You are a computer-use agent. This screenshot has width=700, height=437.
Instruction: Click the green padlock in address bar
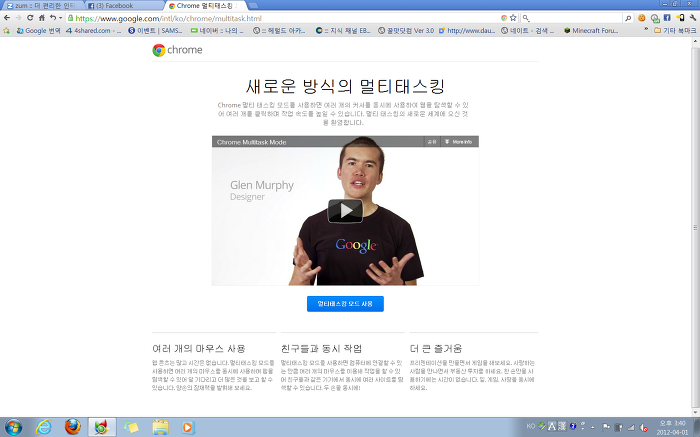pyautogui.click(x=71, y=18)
